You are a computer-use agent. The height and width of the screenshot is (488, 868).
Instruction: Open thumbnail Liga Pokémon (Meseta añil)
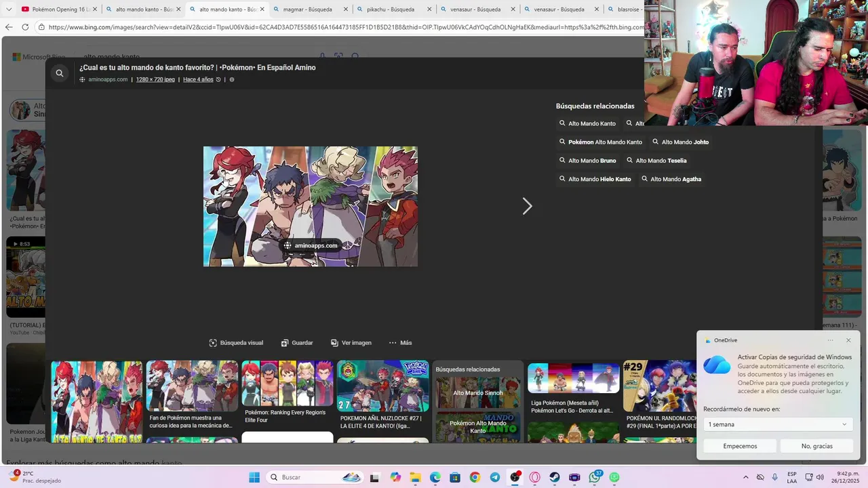[574, 389]
